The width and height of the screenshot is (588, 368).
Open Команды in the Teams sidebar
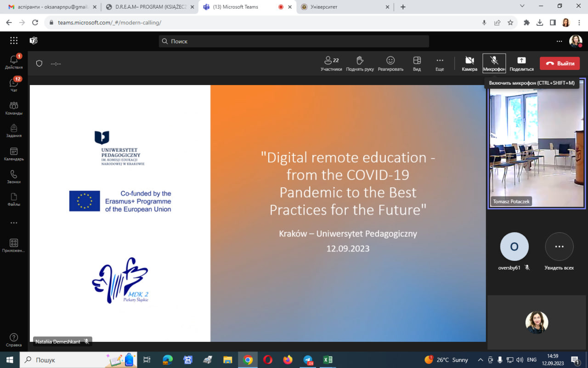[14, 108]
